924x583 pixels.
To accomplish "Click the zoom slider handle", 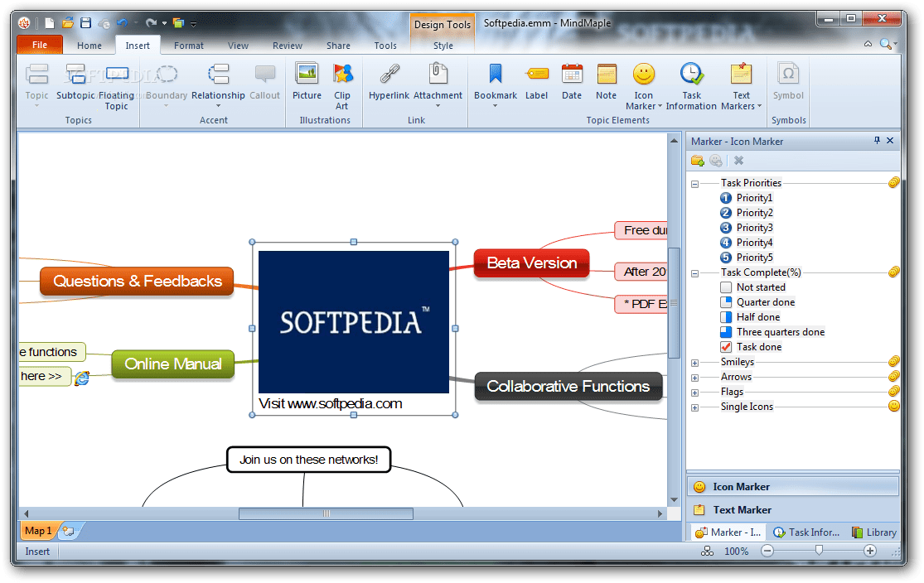I will coord(819,550).
